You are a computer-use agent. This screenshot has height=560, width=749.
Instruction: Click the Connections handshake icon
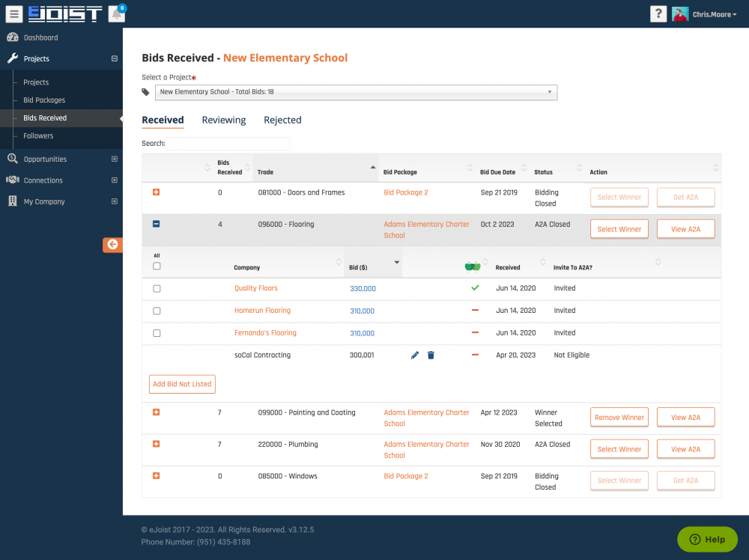click(x=13, y=180)
